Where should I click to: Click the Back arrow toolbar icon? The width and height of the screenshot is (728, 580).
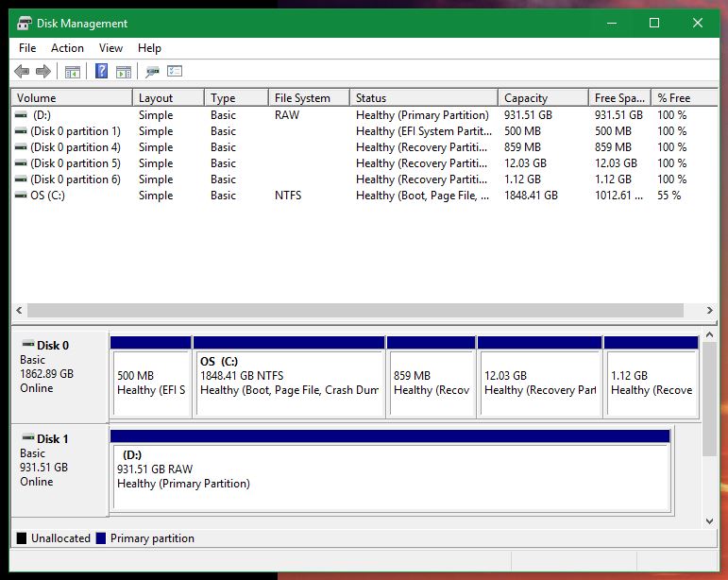(22, 72)
